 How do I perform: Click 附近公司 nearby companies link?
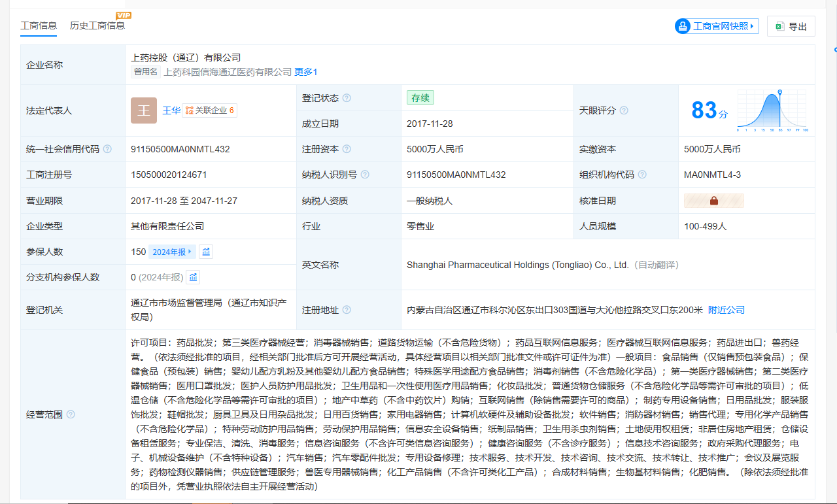tap(726, 310)
